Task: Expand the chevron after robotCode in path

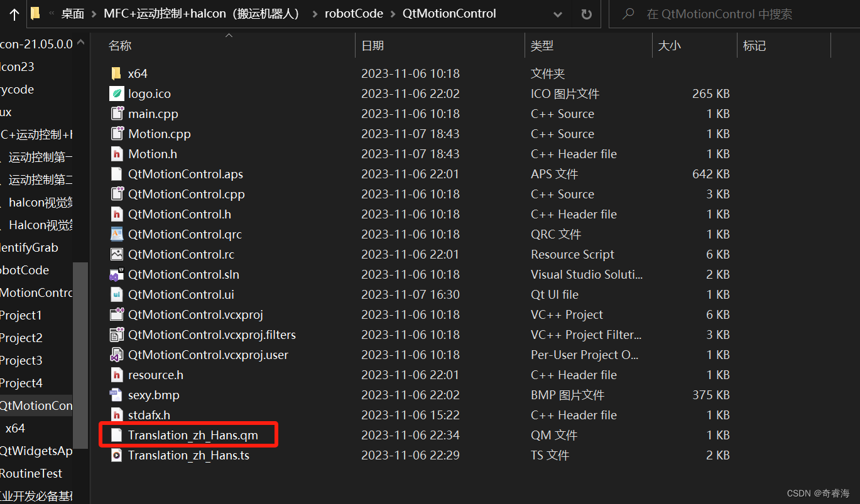Action: pyautogui.click(x=393, y=14)
